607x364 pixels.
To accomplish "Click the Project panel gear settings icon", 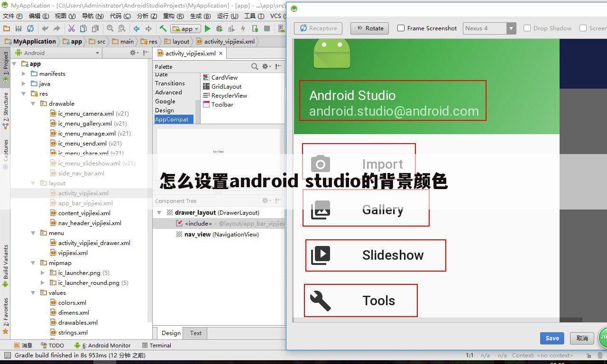I will point(134,53).
